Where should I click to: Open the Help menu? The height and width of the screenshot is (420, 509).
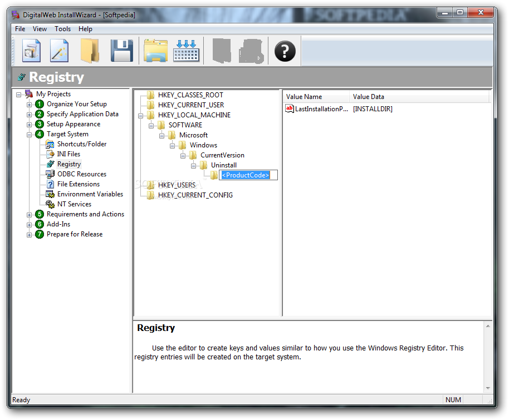click(85, 29)
